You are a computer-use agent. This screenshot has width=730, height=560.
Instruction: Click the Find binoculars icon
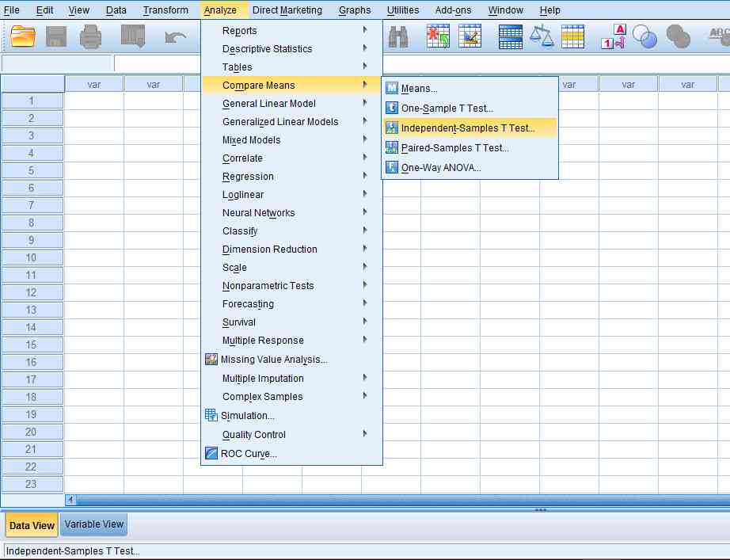click(x=398, y=36)
